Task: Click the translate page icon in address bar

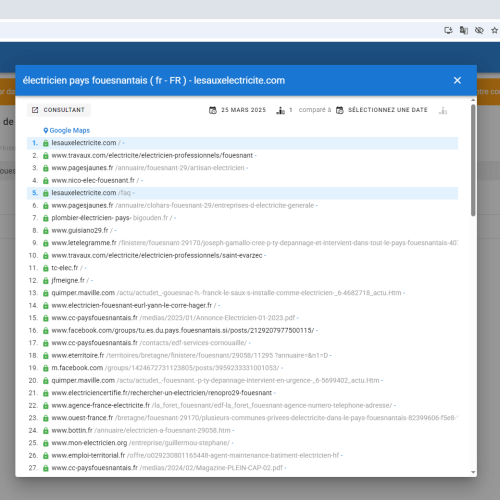Action: point(464,30)
